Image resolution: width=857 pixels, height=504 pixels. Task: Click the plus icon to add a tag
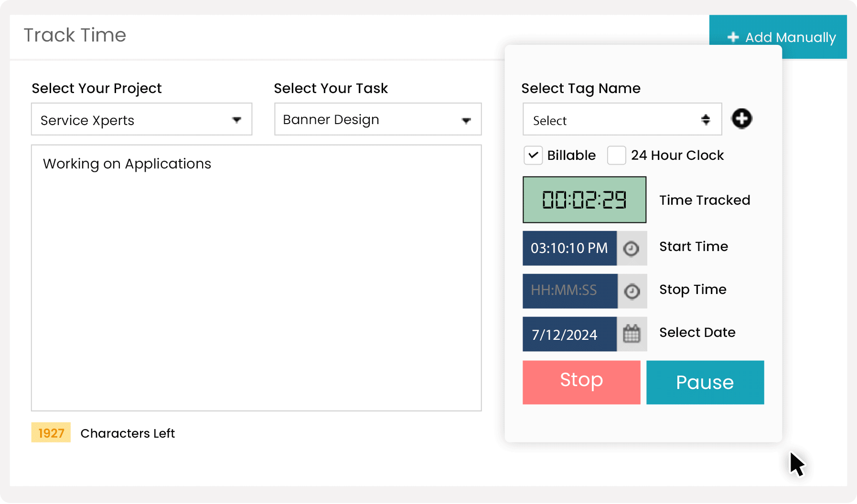pos(741,119)
